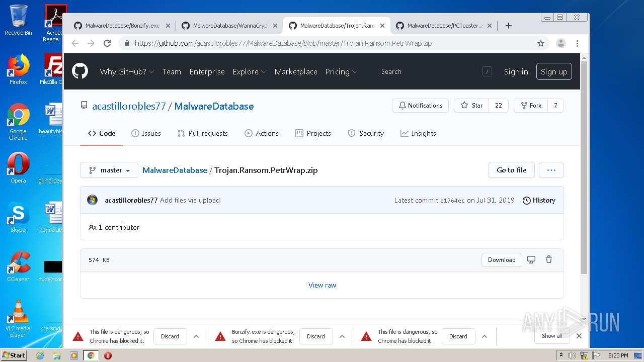
Task: Open Internet Explorer from taskbar
Action: (x=40, y=355)
